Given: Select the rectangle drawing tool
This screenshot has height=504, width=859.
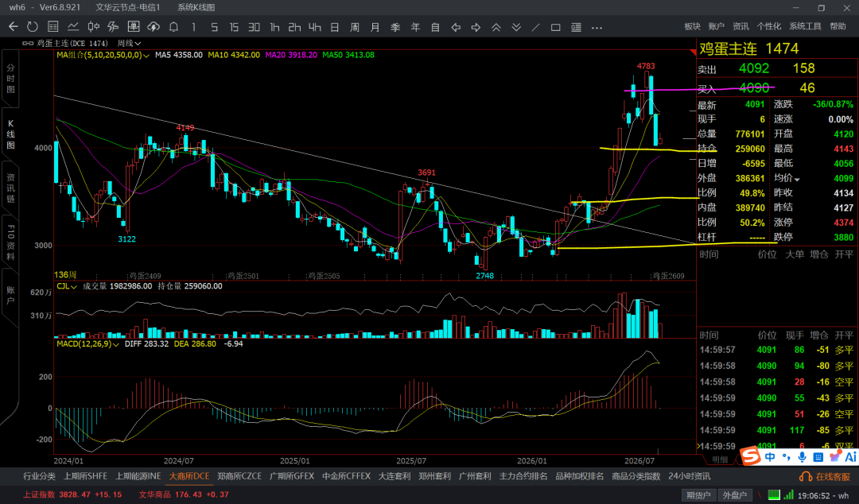Looking at the screenshot, I should pos(555,27).
